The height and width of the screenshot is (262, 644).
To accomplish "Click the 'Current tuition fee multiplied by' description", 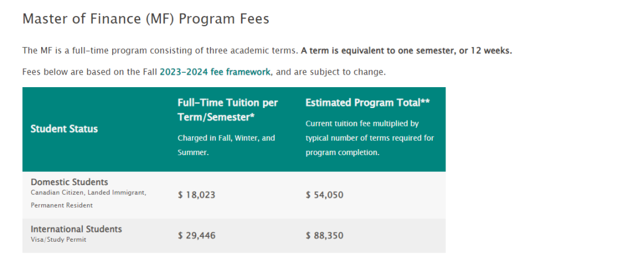I will (x=362, y=124).
